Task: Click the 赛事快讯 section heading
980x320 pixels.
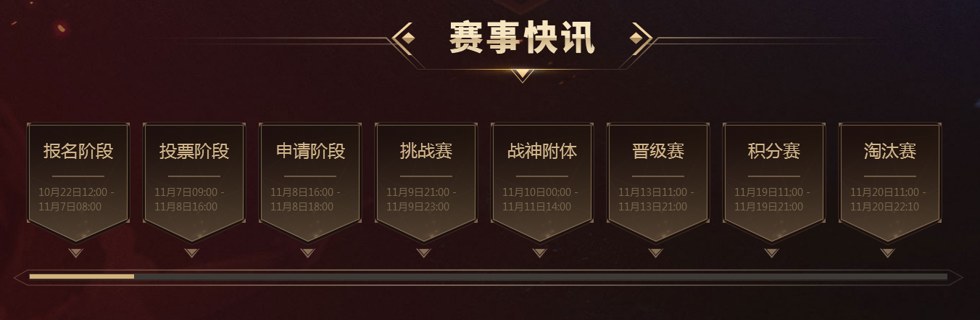Action: coord(522,36)
